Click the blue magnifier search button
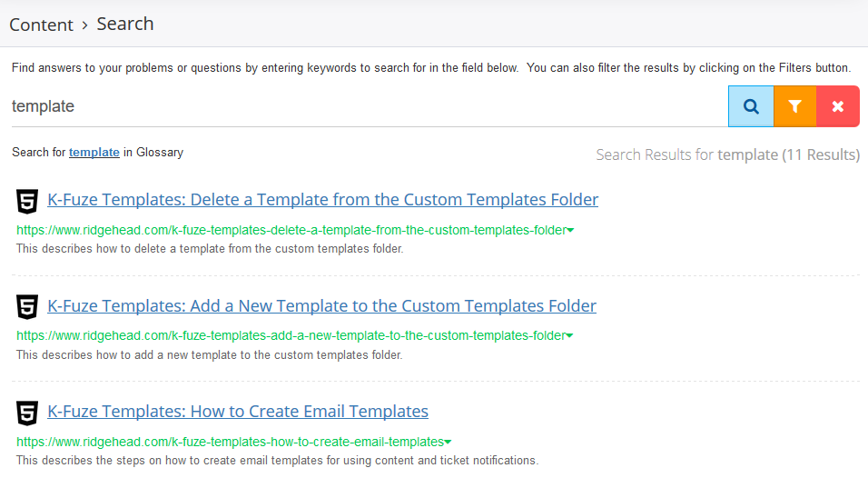Screen dimensions: 868x478 tap(751, 106)
